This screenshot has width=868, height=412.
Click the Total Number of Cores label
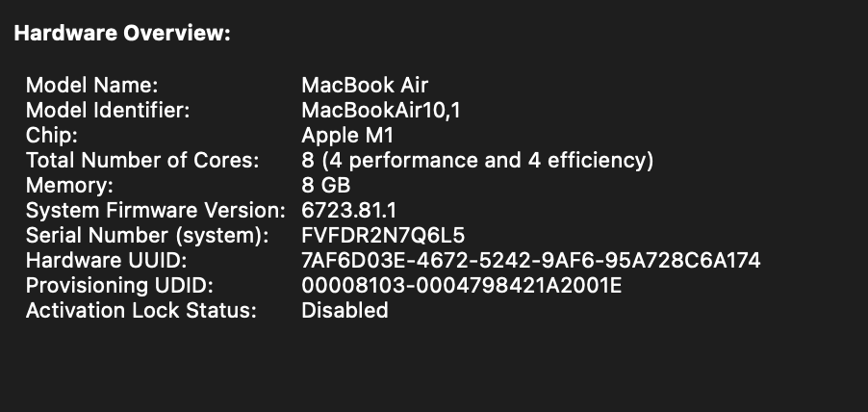[142, 160]
